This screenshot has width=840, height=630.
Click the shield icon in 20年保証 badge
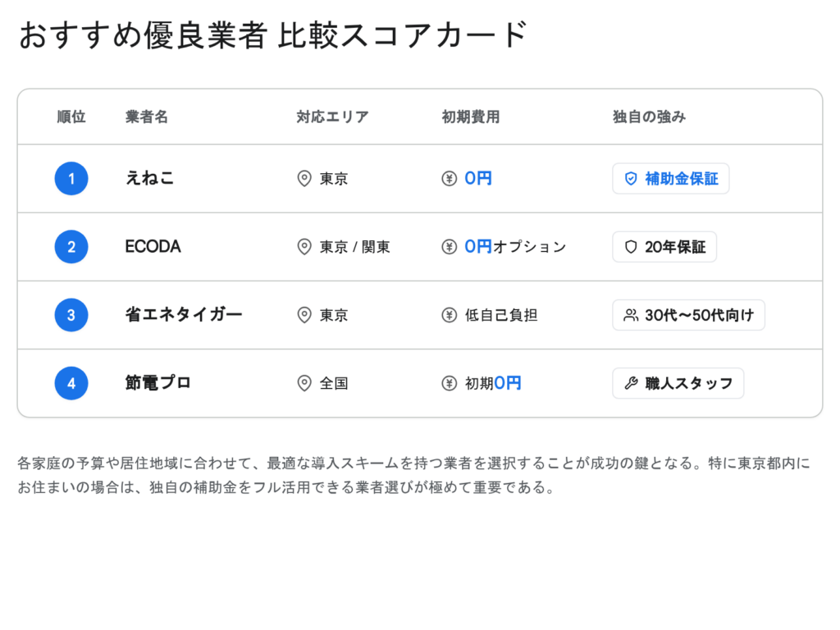[631, 247]
